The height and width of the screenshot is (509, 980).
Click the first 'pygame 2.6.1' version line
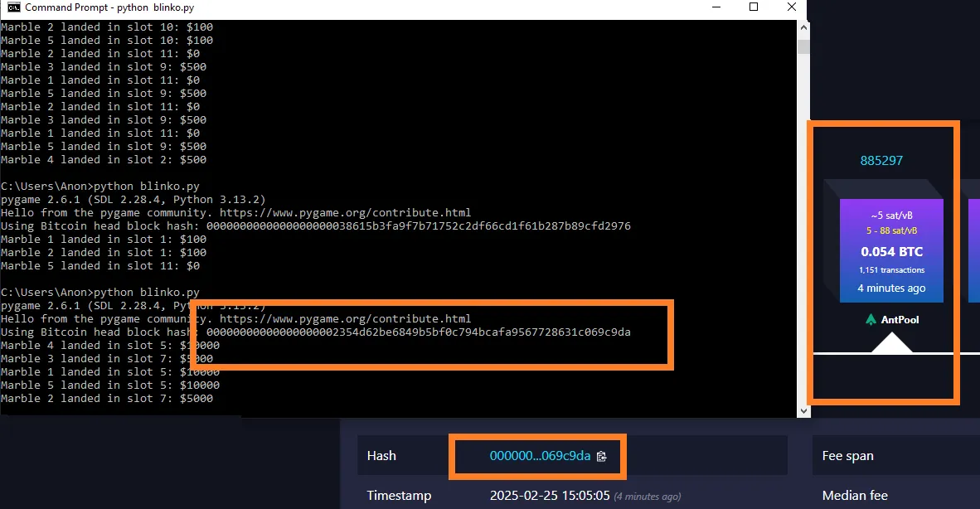(x=133, y=200)
